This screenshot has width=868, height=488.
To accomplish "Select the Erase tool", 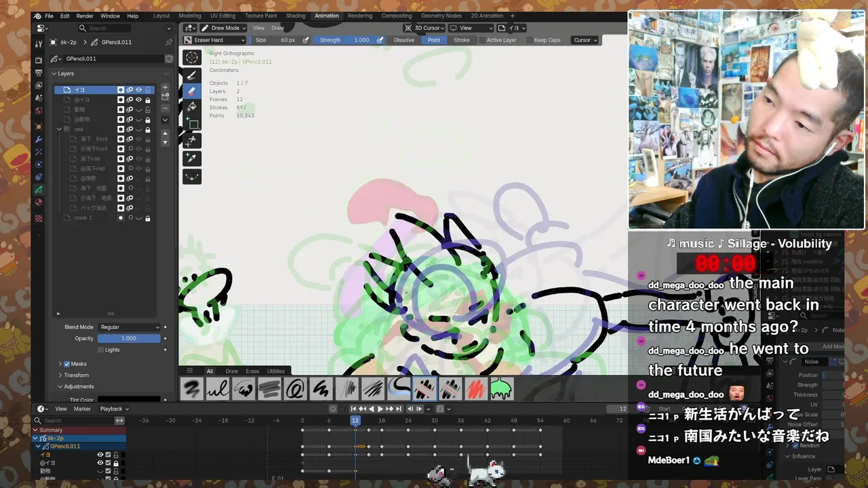I will (x=192, y=91).
